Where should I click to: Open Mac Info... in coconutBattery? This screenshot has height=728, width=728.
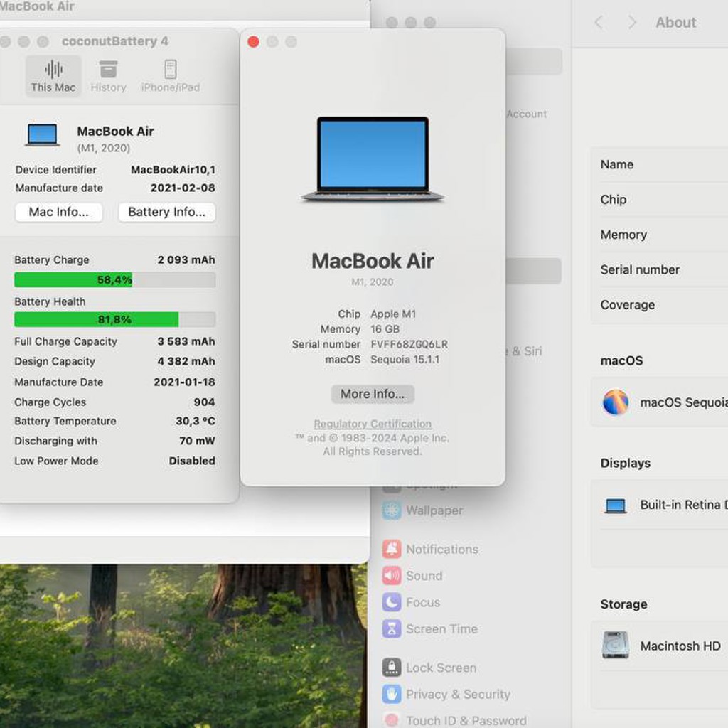58,212
